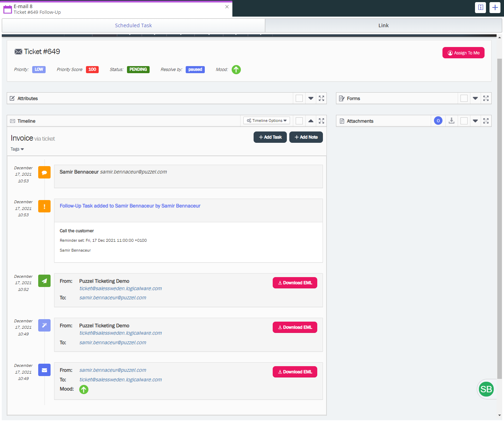Click the plus icon in top bar
This screenshot has height=422, width=504.
coord(495,7)
